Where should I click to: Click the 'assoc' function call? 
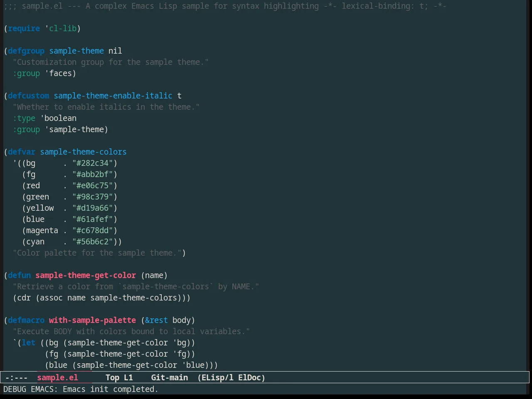(52, 298)
